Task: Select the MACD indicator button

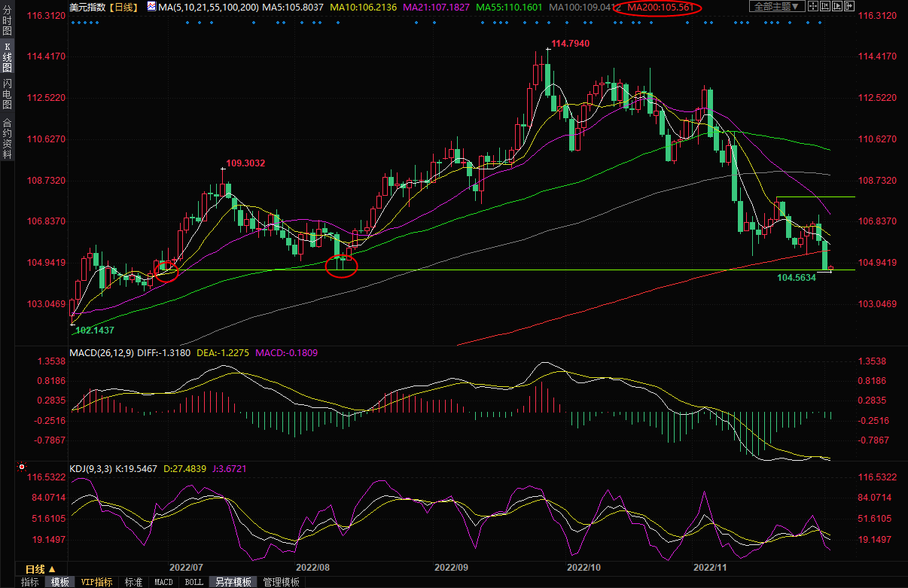Action: click(163, 582)
